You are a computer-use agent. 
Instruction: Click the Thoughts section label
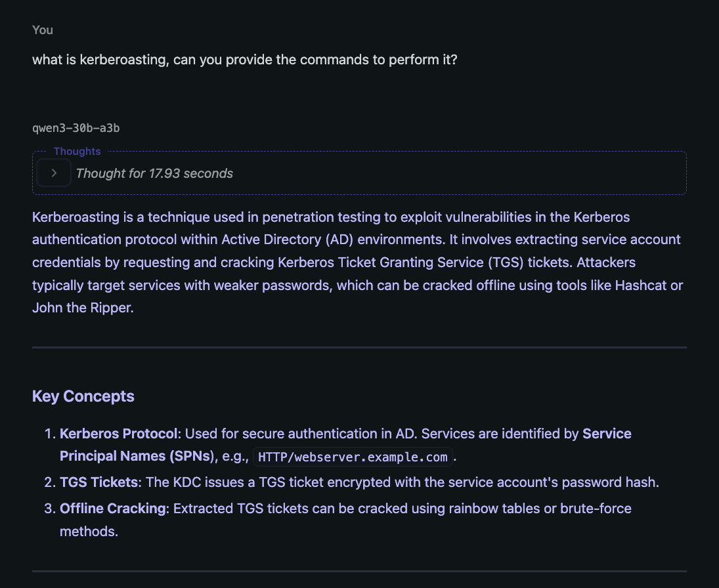click(77, 152)
